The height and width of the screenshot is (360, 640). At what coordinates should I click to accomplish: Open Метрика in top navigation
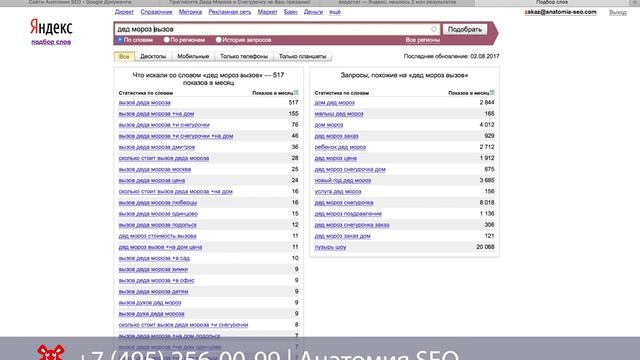(190, 12)
